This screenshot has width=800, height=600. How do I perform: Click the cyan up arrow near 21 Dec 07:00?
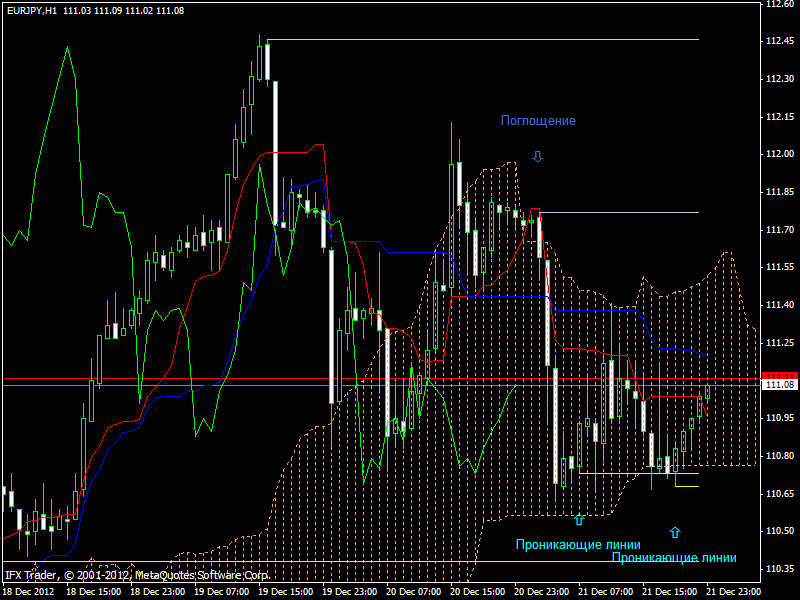click(x=579, y=519)
